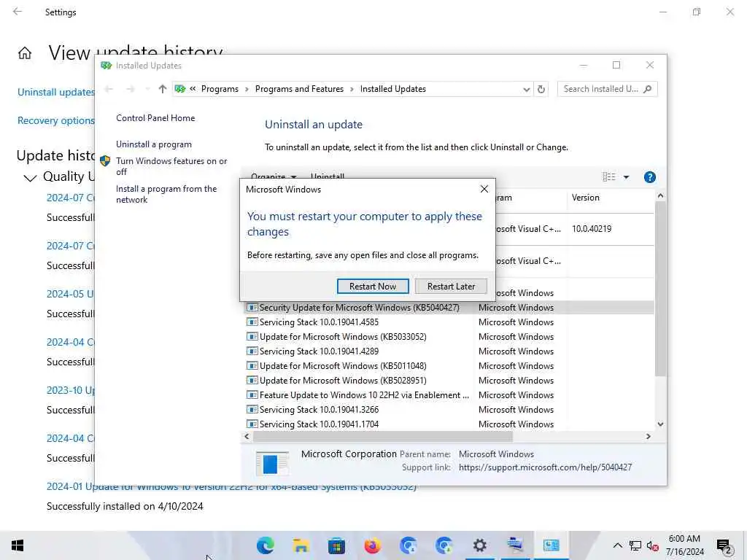Select Update for Microsoft Windows (KB5033052)

pos(449,337)
